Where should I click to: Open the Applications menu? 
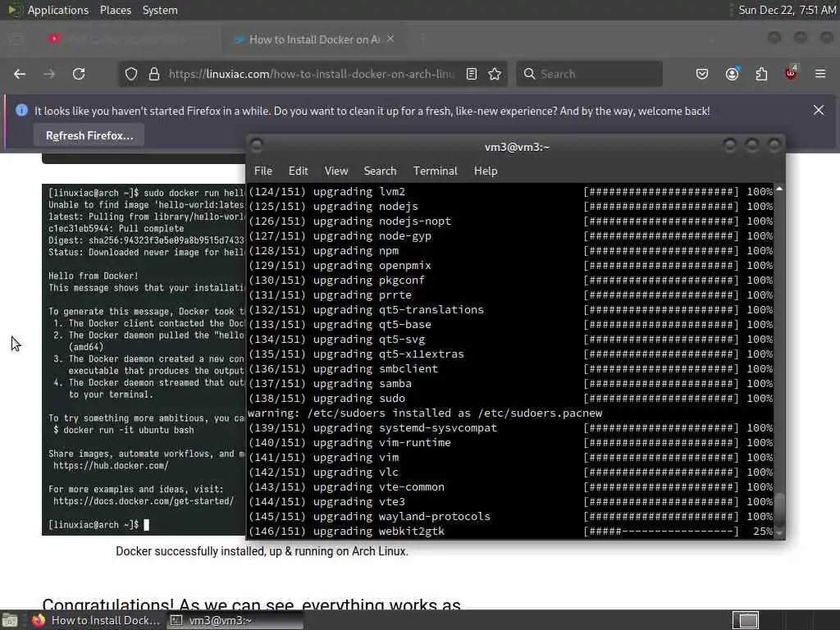click(x=58, y=10)
